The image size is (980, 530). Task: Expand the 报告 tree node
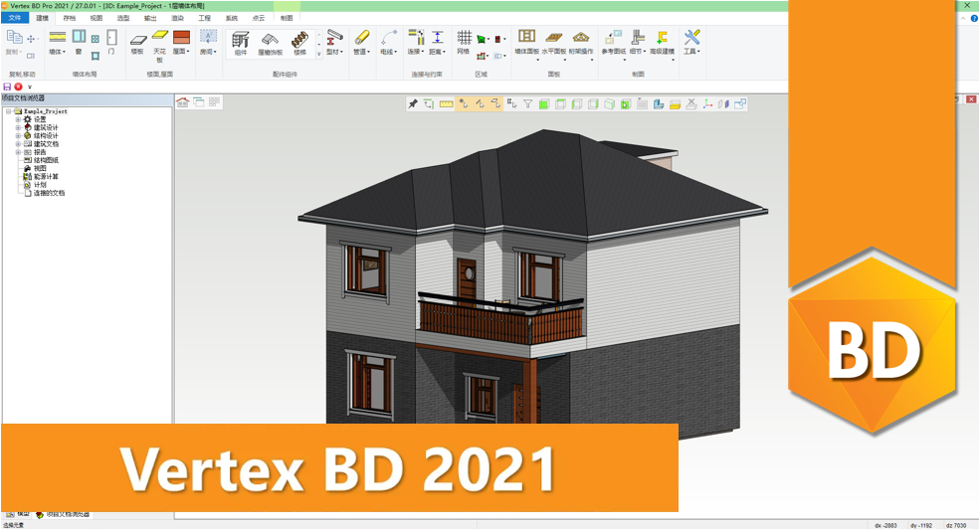coord(18,152)
